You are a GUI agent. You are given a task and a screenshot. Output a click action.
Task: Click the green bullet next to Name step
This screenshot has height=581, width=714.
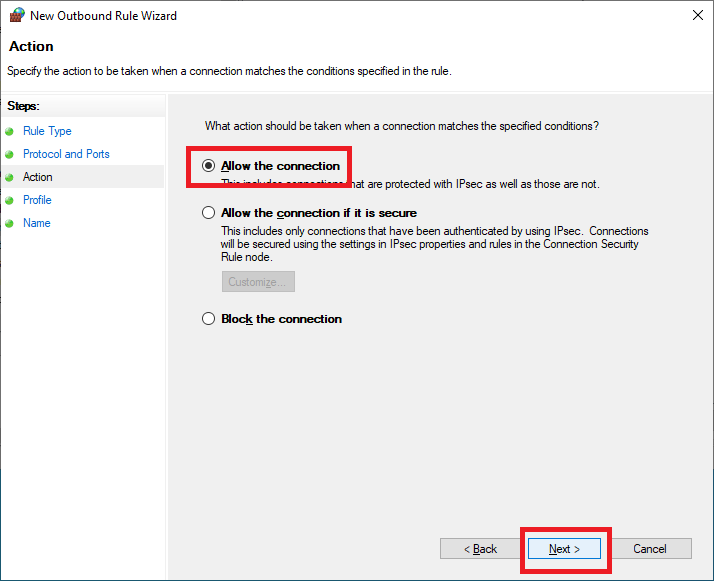point(10,223)
